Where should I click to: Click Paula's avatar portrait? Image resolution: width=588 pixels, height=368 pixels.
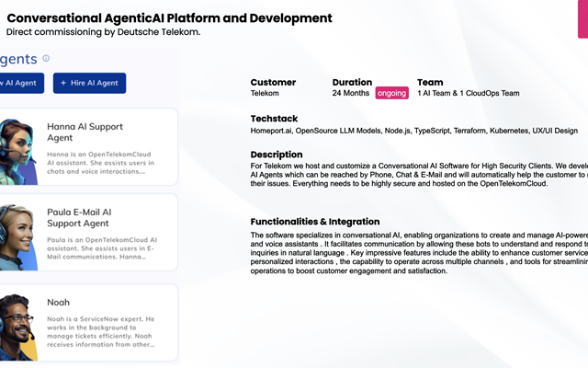pyautogui.click(x=18, y=237)
